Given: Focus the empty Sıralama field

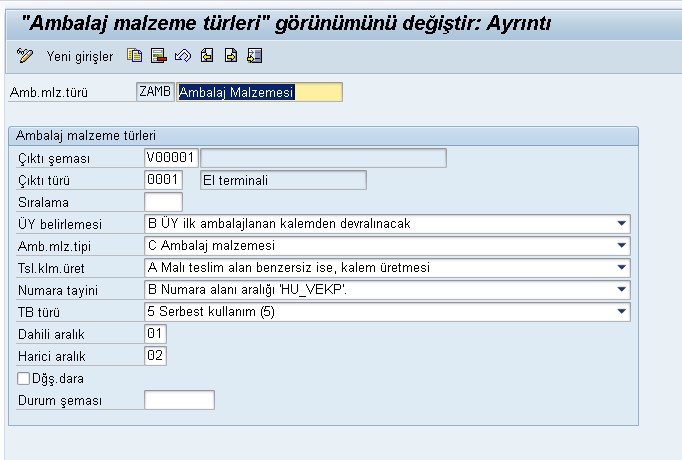Looking at the screenshot, I should click(x=163, y=202).
